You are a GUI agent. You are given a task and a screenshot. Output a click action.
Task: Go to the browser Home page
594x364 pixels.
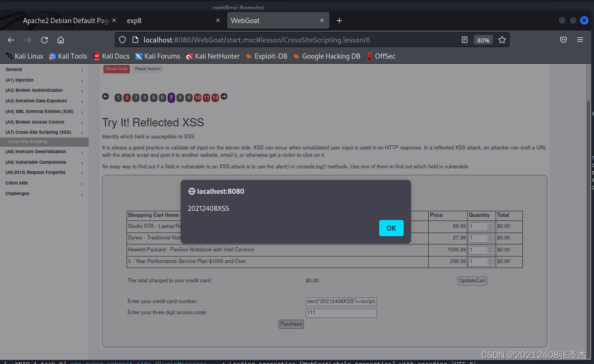61,40
